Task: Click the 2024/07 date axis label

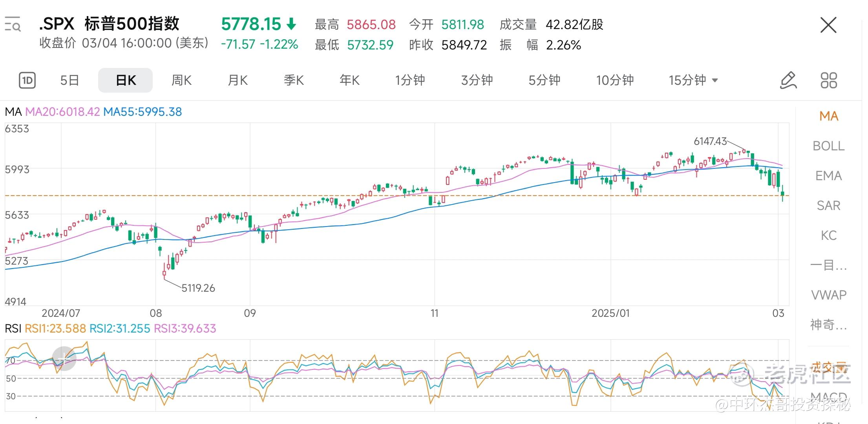Action: tap(61, 313)
